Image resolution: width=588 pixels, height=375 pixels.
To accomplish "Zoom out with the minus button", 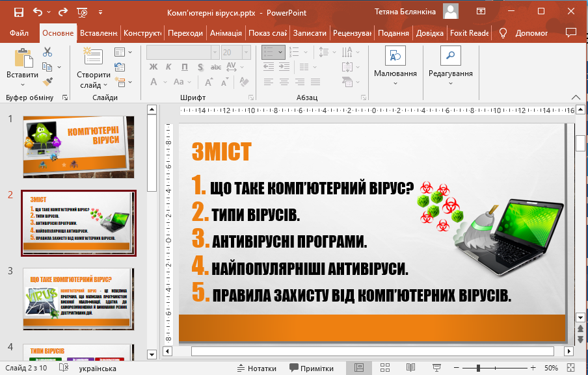I will (x=457, y=369).
